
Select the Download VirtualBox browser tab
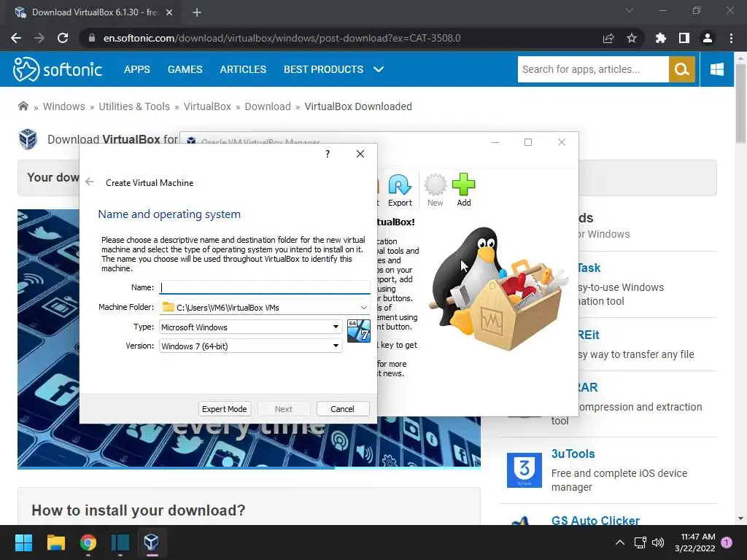(93, 13)
